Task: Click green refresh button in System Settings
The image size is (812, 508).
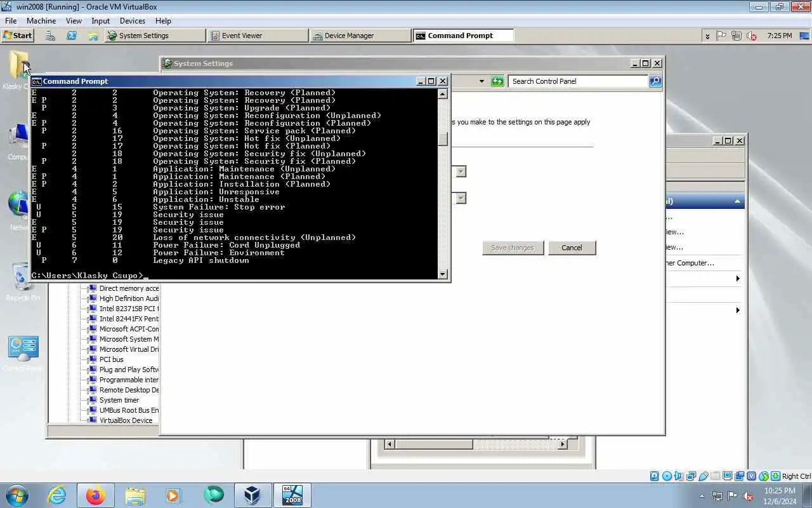Action: coord(497,81)
